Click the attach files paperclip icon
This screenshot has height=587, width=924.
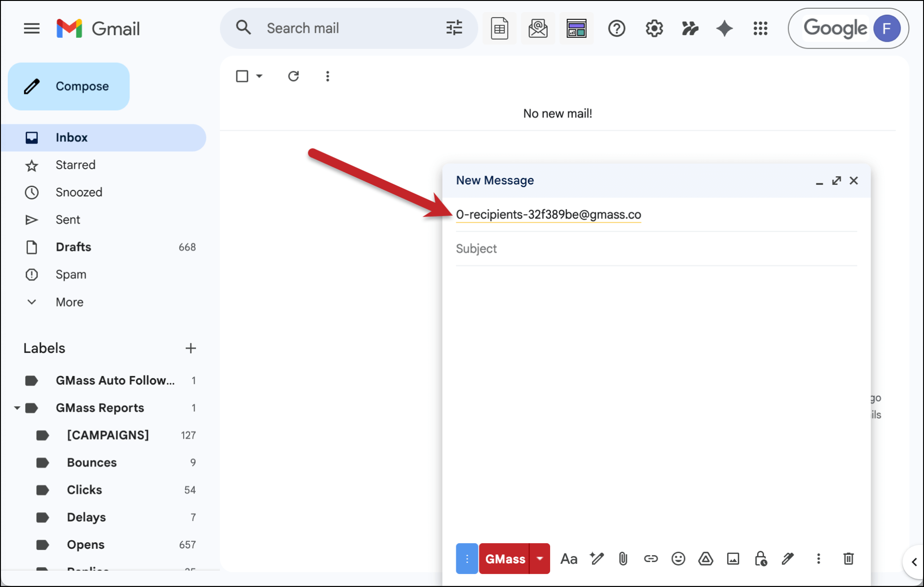[623, 559]
